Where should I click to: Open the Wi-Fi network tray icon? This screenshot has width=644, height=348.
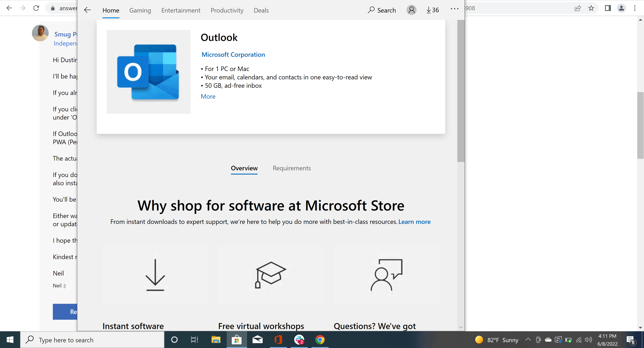[579, 340]
